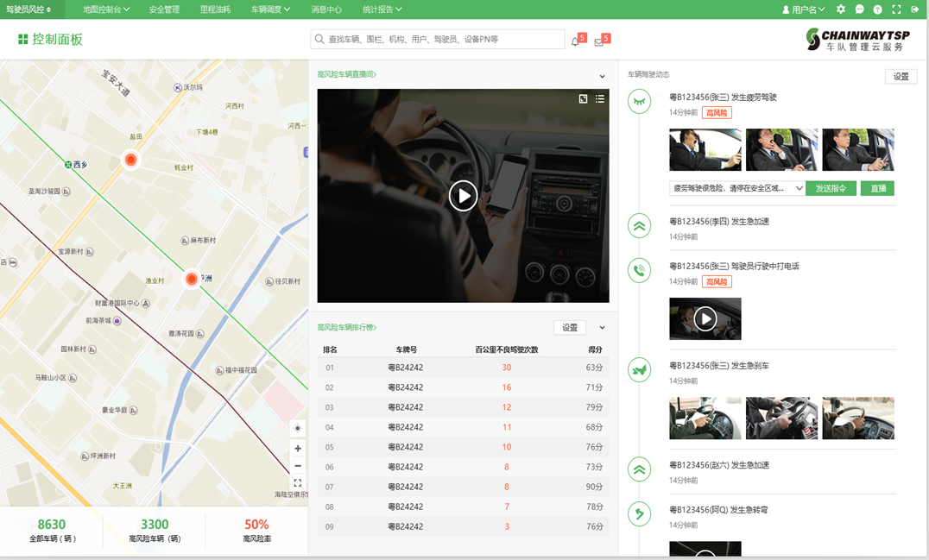Image resolution: width=929 pixels, height=560 pixels.
Task: Click the hard braking event icon
Action: [639, 370]
